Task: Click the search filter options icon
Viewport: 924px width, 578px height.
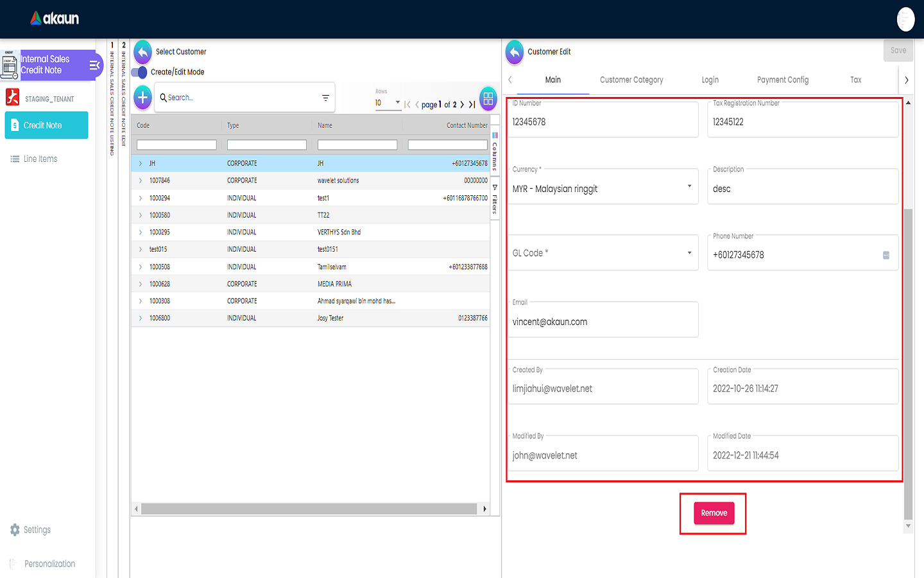Action: click(x=325, y=98)
